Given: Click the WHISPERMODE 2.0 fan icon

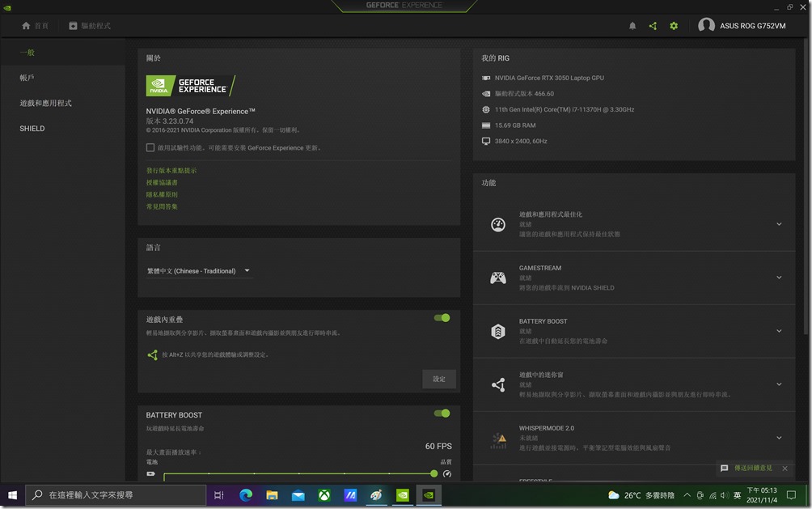Looking at the screenshot, I should (497, 438).
